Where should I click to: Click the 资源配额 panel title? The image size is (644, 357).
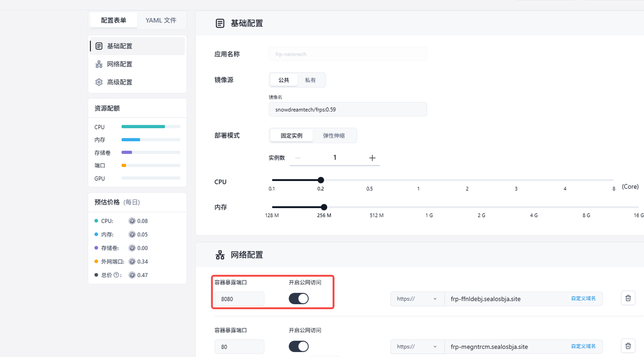point(107,108)
